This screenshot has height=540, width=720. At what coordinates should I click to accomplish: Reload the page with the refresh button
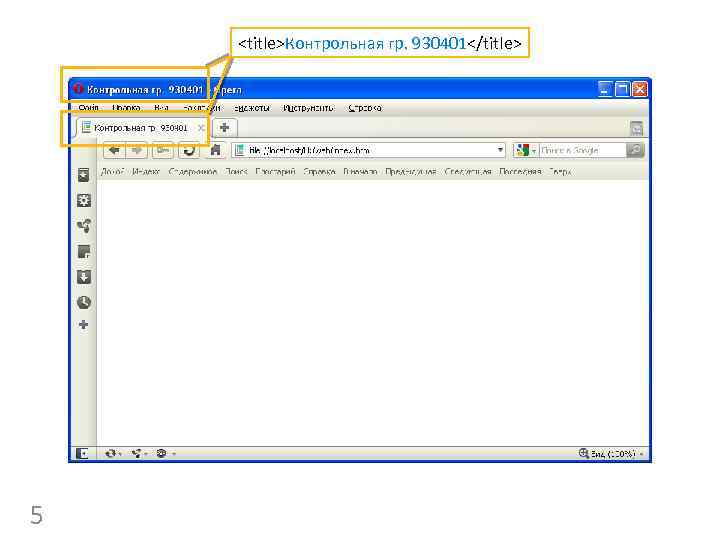pos(189,150)
